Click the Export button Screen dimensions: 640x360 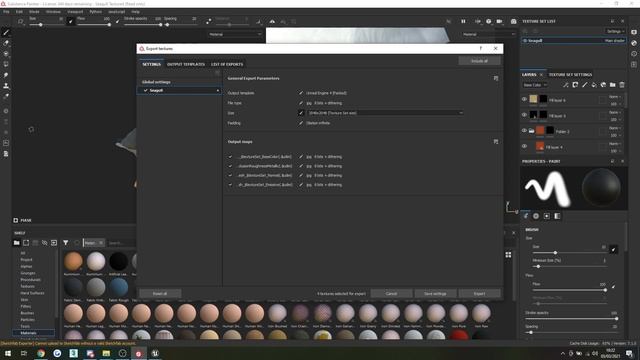point(480,293)
